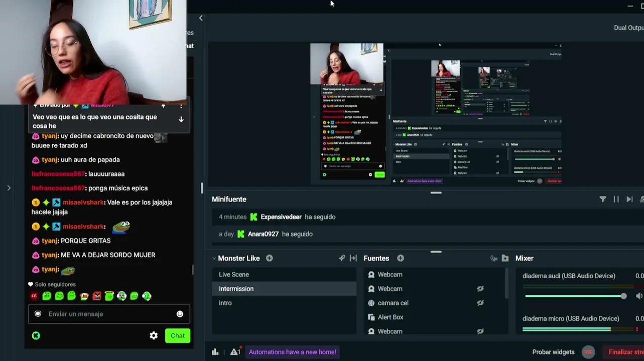Click the 'Enviar un mensaje' input field
The height and width of the screenshot is (361, 644).
click(x=109, y=314)
